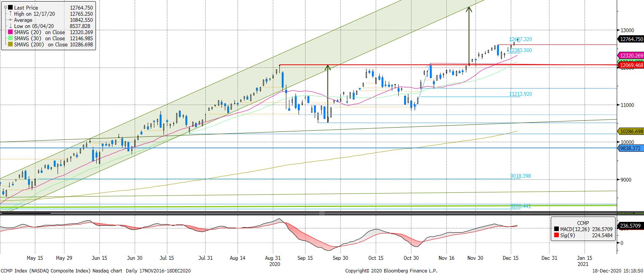
Task: Click the 'Jun 15' date axis label
Action: point(99,258)
